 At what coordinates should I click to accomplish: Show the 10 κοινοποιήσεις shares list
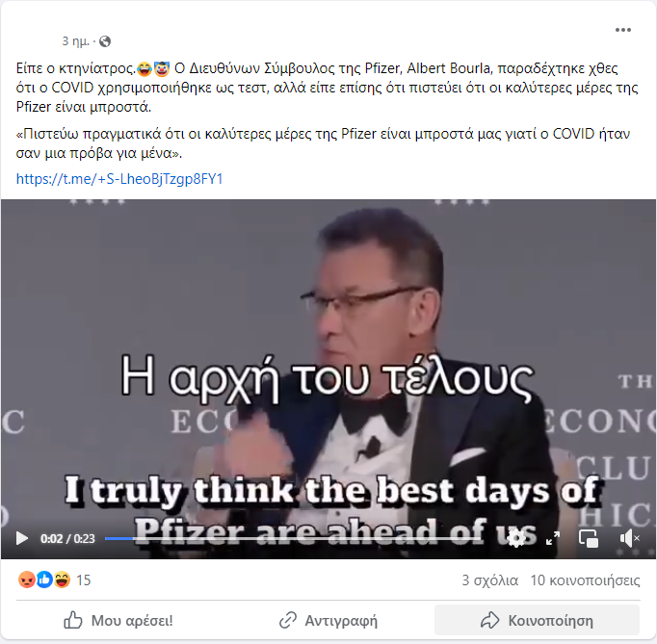tap(585, 580)
